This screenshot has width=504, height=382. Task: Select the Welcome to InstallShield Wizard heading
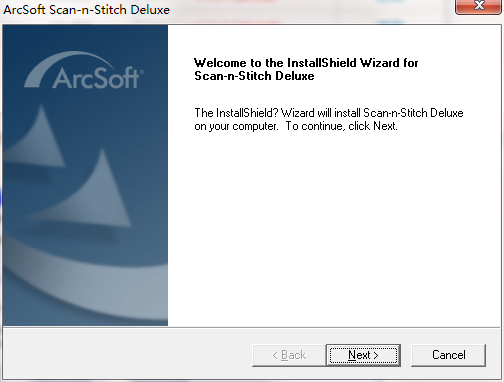(306, 63)
